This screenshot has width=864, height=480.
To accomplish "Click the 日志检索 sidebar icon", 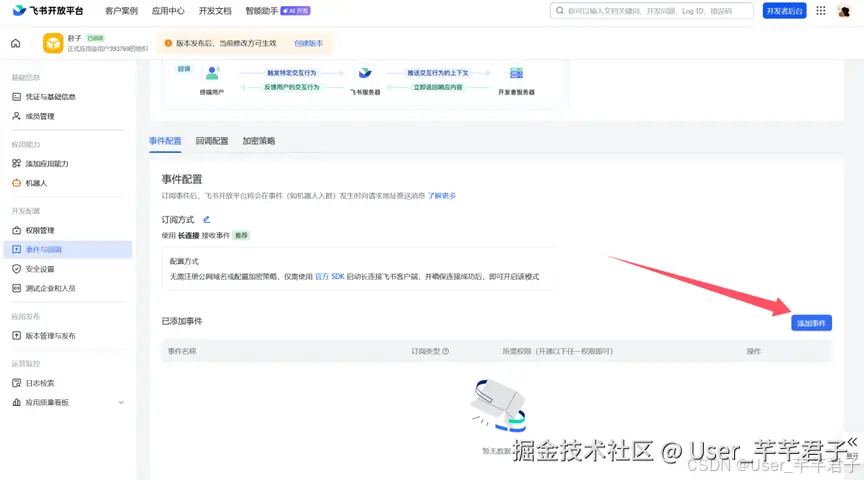I will tap(17, 382).
